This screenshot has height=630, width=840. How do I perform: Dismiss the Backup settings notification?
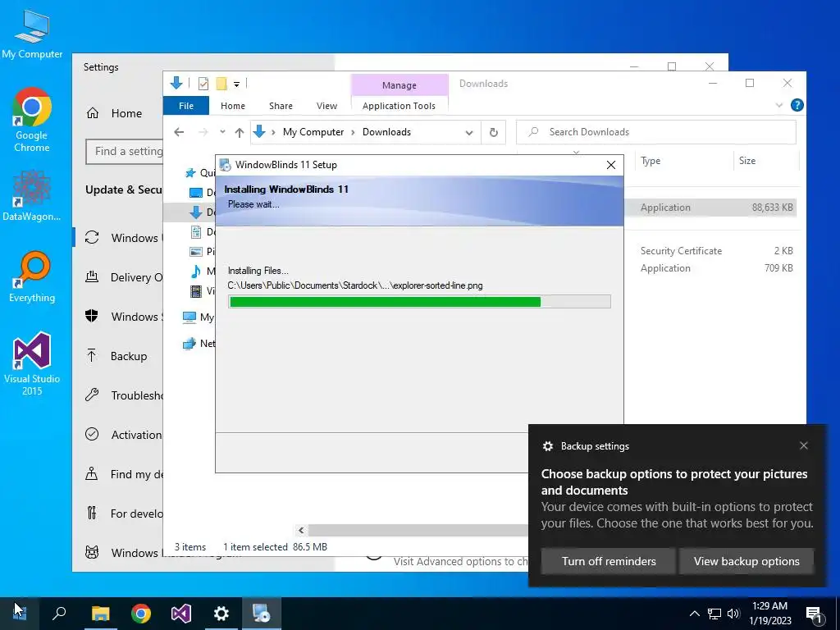[804, 445]
